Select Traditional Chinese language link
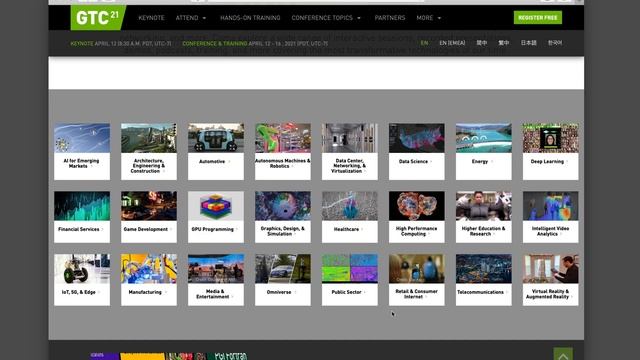640x360 pixels. pos(504,43)
